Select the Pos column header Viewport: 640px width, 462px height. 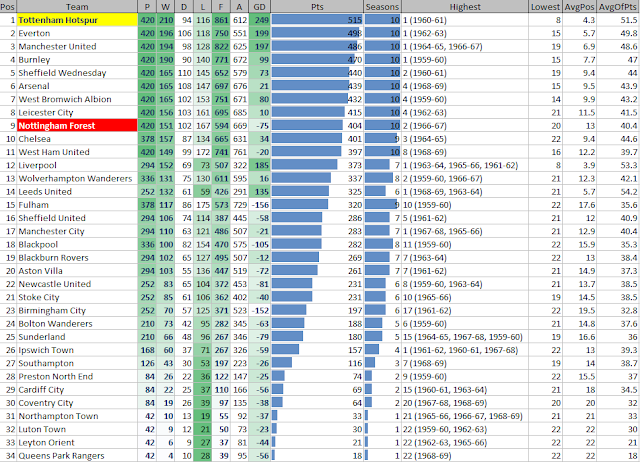(x=8, y=7)
